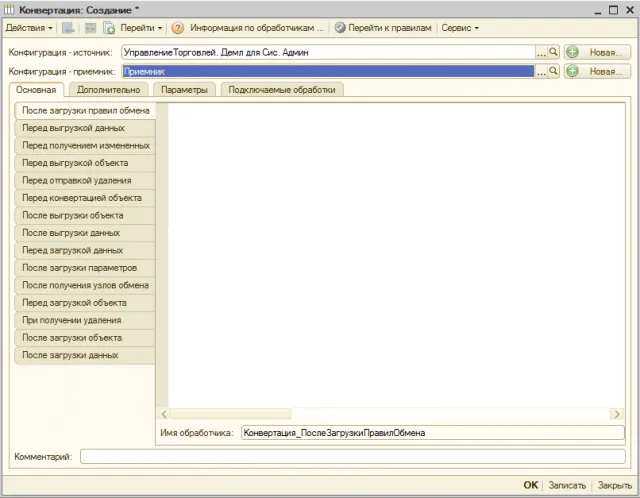Select Перед загрузкой данных handler
The height and width of the screenshot is (498, 640).
point(85,251)
